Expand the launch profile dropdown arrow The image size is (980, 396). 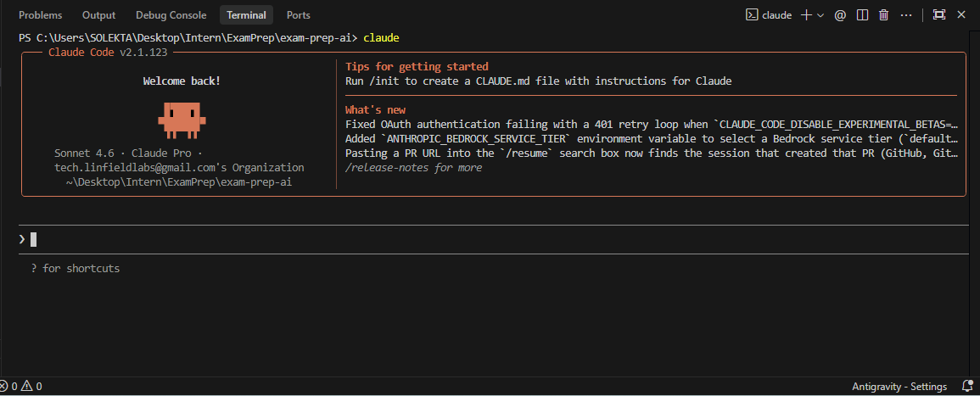coord(820,15)
